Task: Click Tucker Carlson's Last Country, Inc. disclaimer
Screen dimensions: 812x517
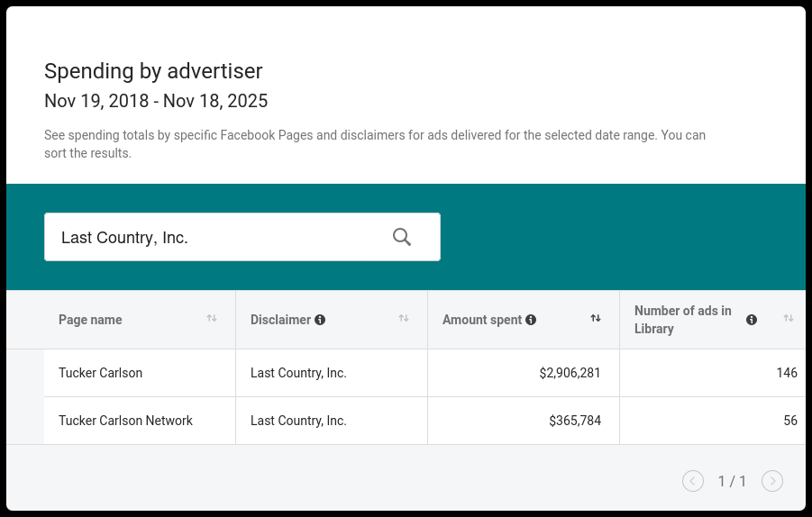Action: [x=298, y=373]
